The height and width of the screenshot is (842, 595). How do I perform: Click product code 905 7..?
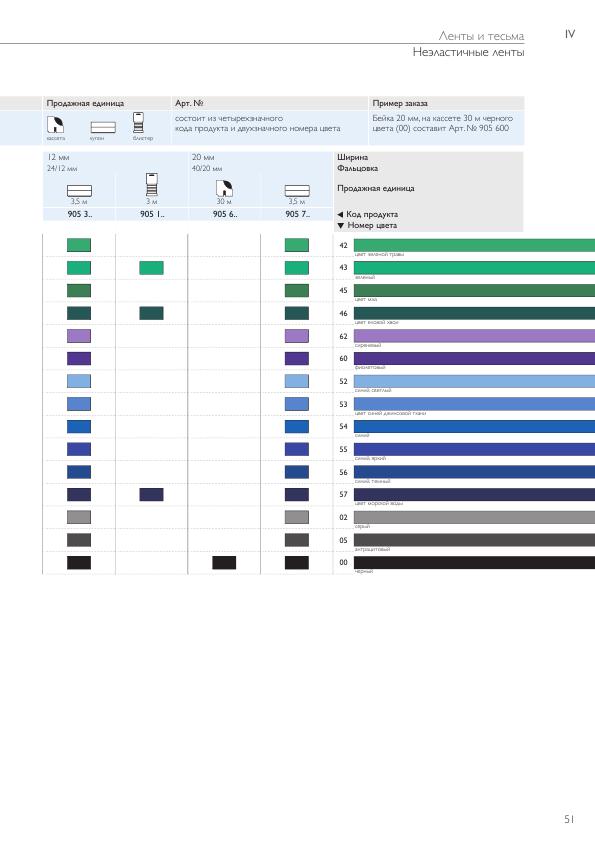click(297, 214)
